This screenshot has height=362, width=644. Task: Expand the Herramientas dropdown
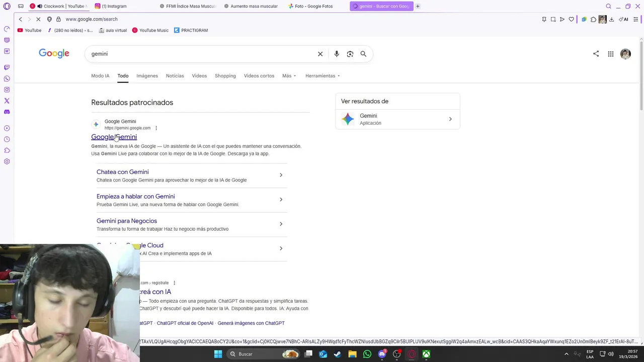coord(323,76)
